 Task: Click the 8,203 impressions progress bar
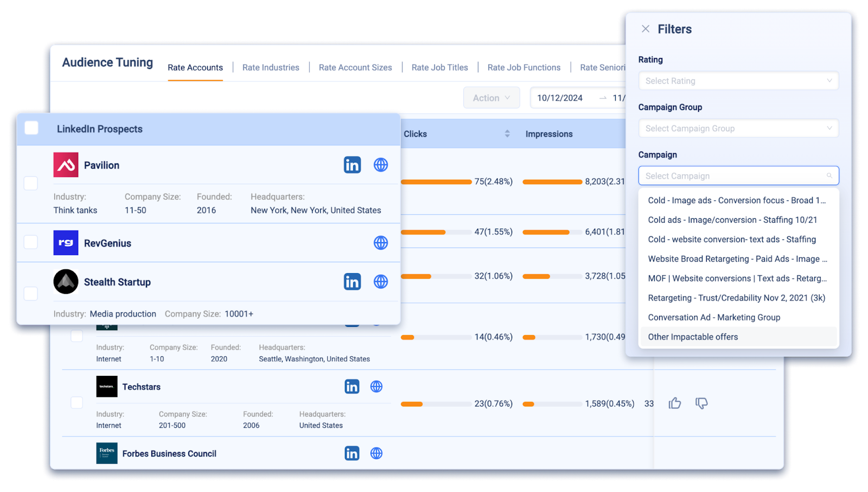coord(552,182)
